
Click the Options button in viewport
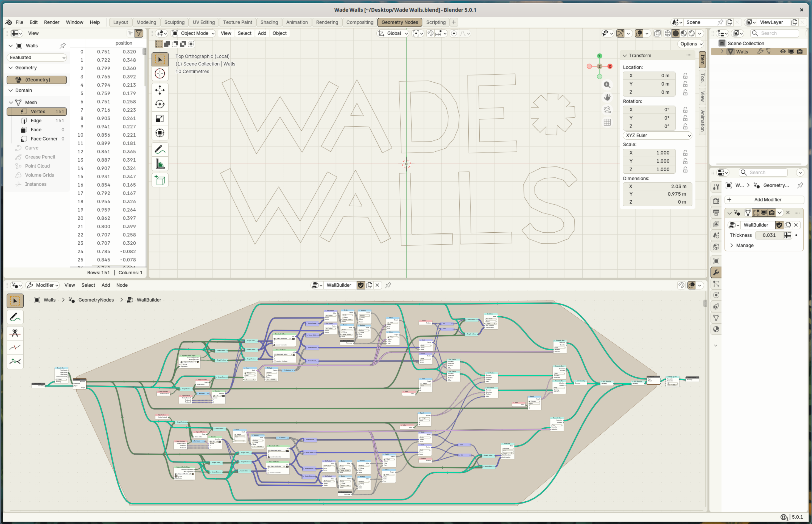[691, 44]
